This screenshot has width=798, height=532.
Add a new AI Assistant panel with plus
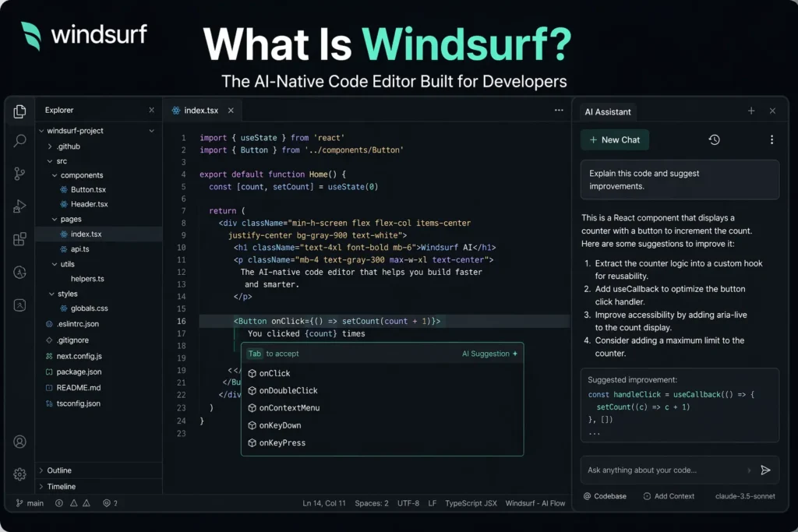click(751, 111)
